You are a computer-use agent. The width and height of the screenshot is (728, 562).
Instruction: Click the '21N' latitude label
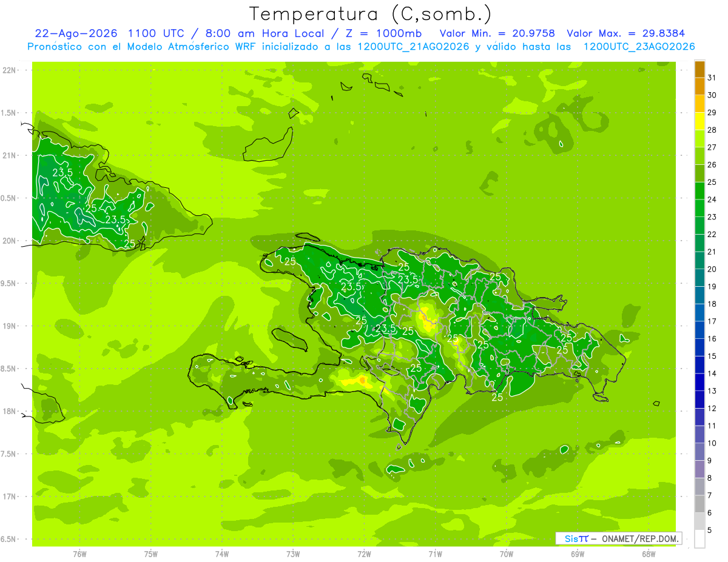[x=9, y=155]
